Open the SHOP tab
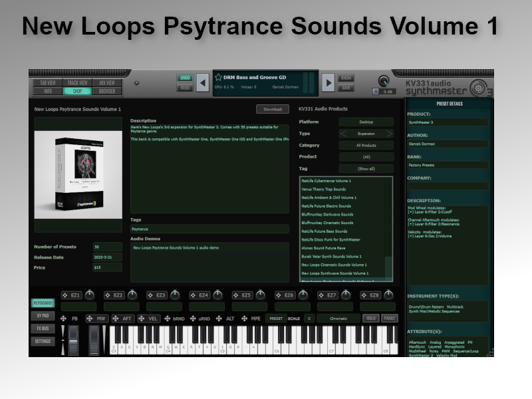The image size is (532, 399). point(77,91)
